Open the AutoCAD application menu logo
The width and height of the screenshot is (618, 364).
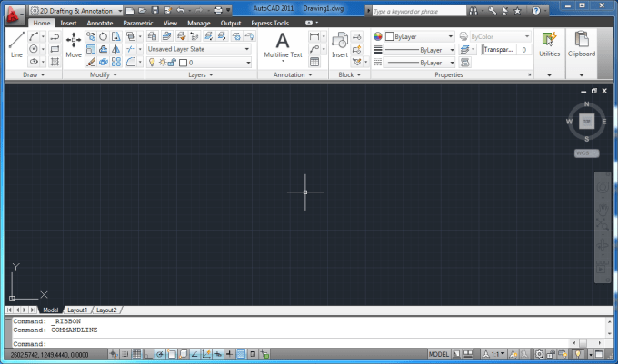pyautogui.click(x=13, y=15)
